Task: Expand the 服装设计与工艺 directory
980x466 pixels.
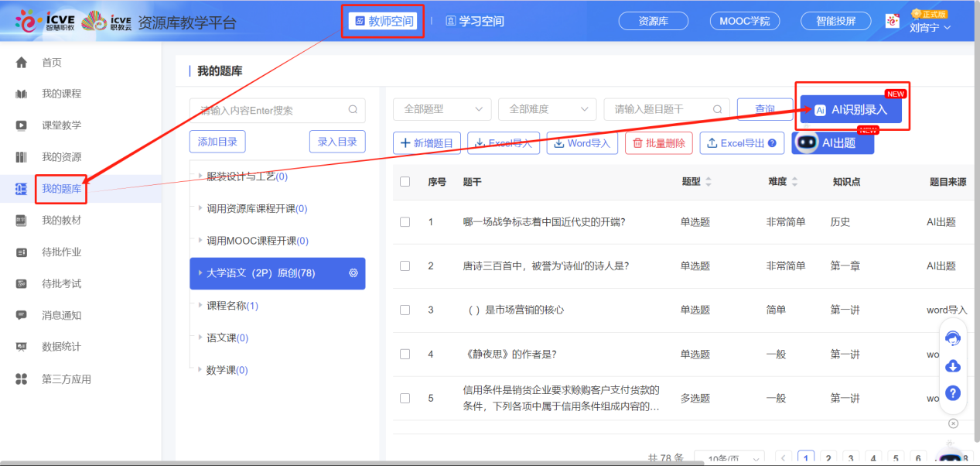Action: pos(201,176)
